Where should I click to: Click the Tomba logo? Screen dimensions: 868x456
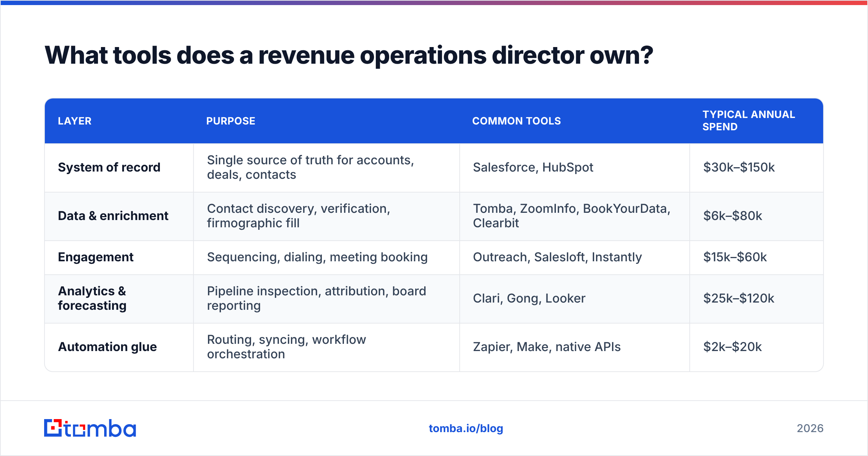click(90, 428)
